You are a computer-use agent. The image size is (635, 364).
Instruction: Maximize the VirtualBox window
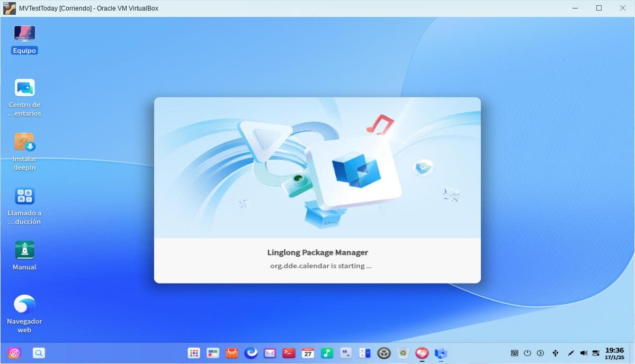point(599,8)
